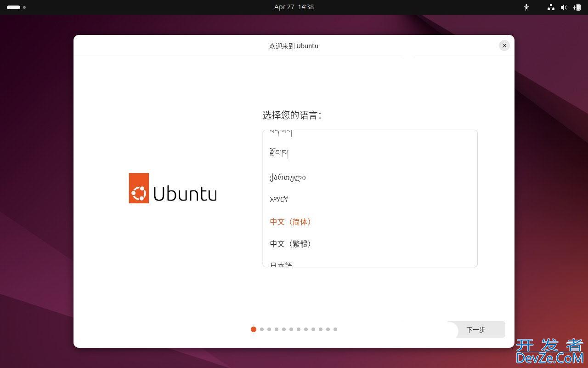The width and height of the screenshot is (588, 368).
Task: Select 中文（简体） language
Action: tap(370, 222)
